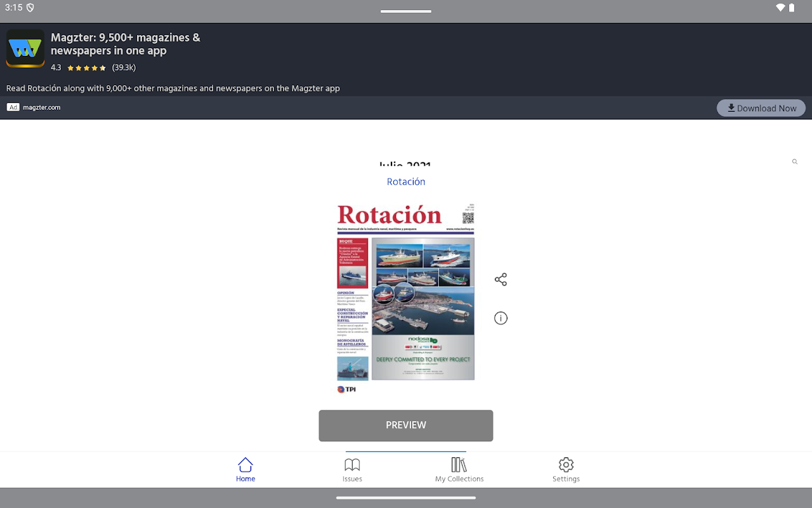Tap the 'Read Rotación along with' ad description
The width and height of the screenshot is (812, 508).
pos(173,88)
